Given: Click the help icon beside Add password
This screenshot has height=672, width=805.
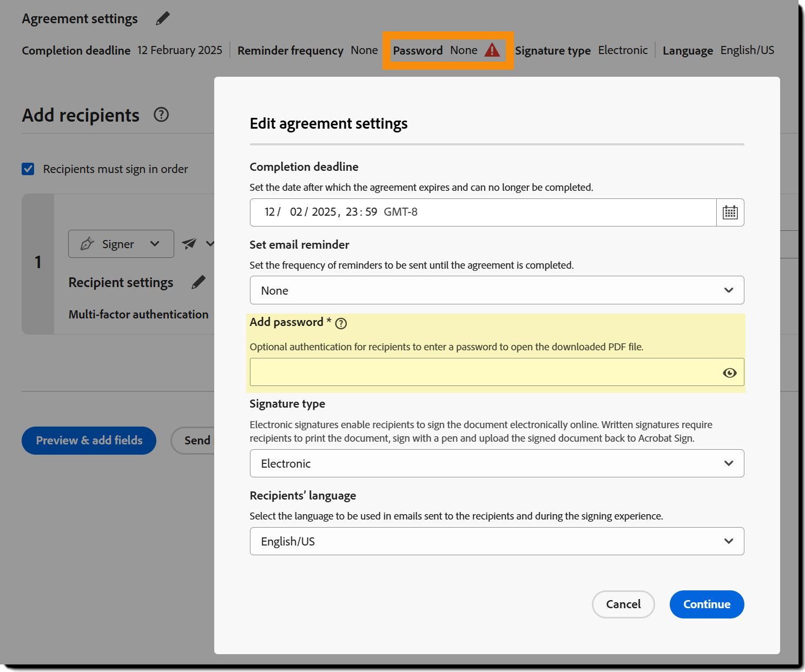Looking at the screenshot, I should [341, 323].
